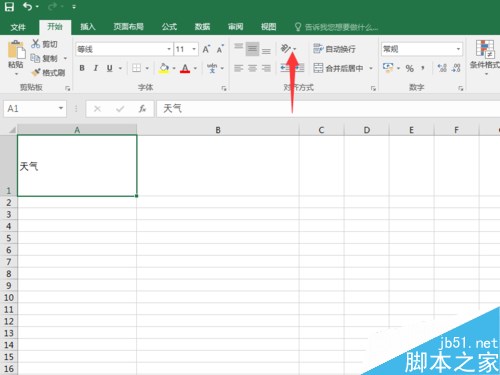This screenshot has width=500, height=375.
Task: Toggle 自动换行 wrap text
Action: click(x=334, y=49)
